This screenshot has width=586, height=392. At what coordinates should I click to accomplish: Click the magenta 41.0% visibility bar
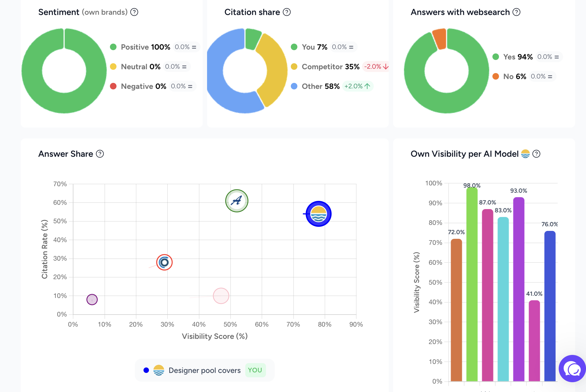click(534, 341)
